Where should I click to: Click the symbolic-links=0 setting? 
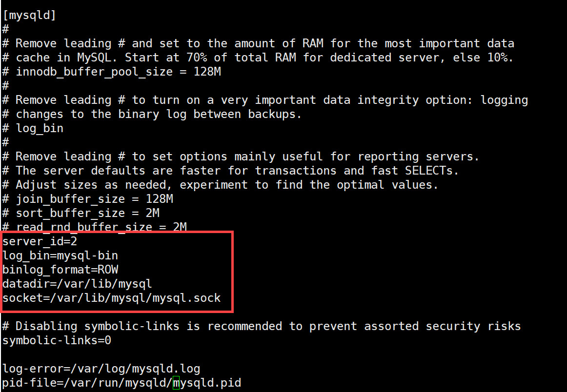click(57, 340)
